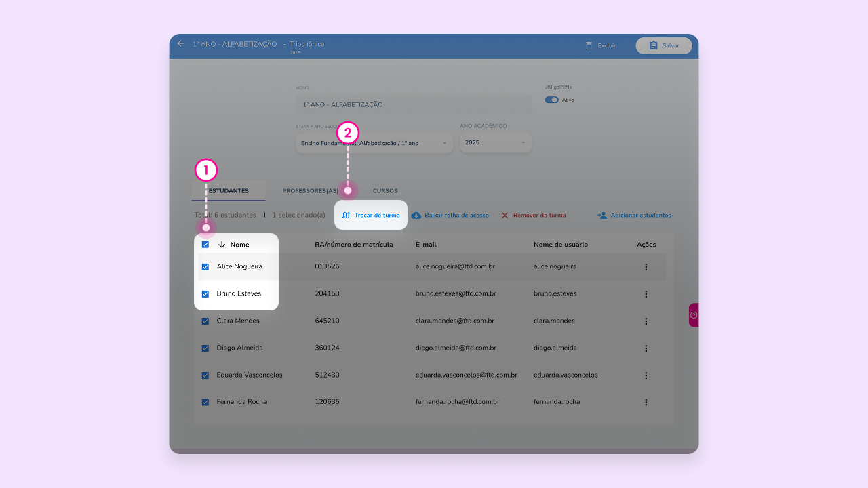Click matrícula number 512430

tap(327, 375)
